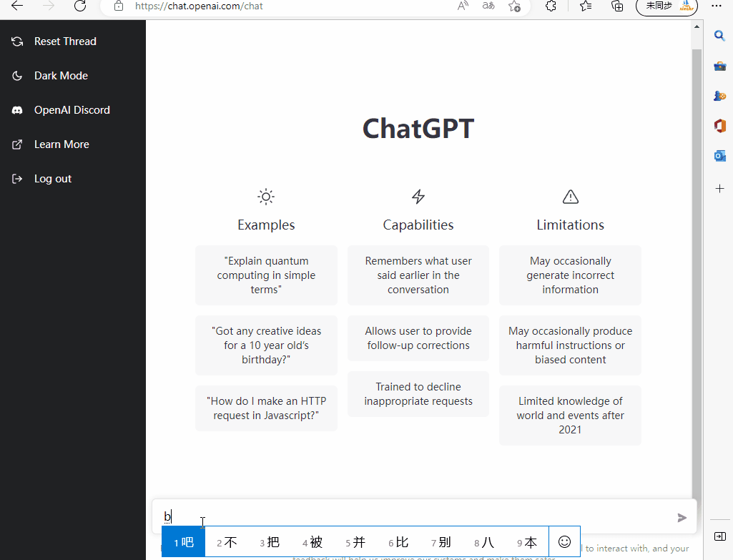Click the profile sync button 未同步
The height and width of the screenshot is (560, 733).
pyautogui.click(x=666, y=6)
